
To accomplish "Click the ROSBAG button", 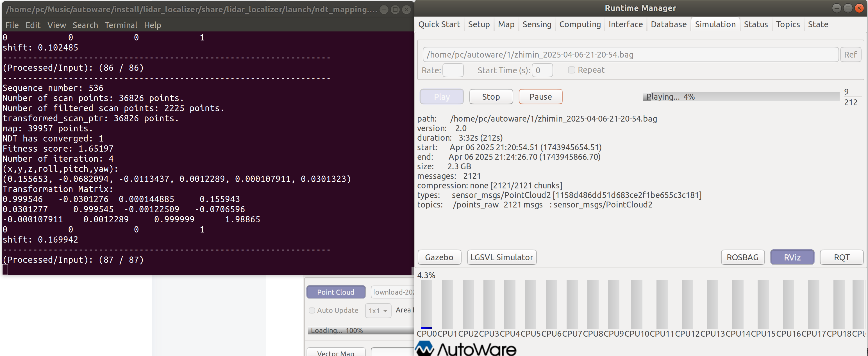I will point(742,257).
